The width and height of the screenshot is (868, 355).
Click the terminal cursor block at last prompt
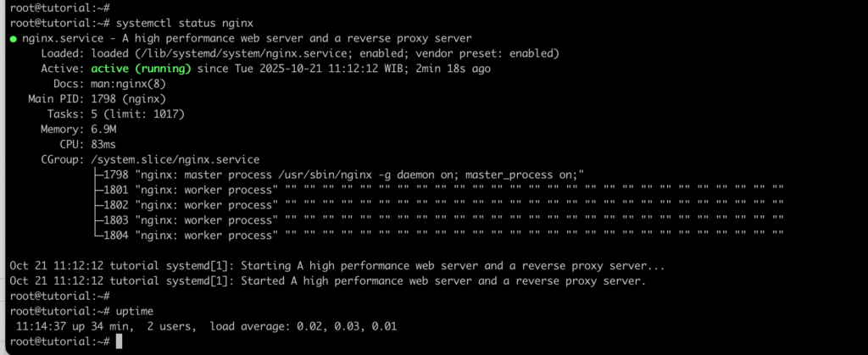(x=120, y=341)
